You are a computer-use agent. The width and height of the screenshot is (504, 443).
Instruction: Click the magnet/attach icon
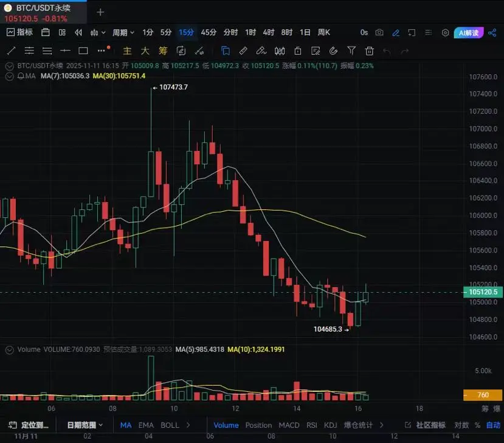[334, 51]
